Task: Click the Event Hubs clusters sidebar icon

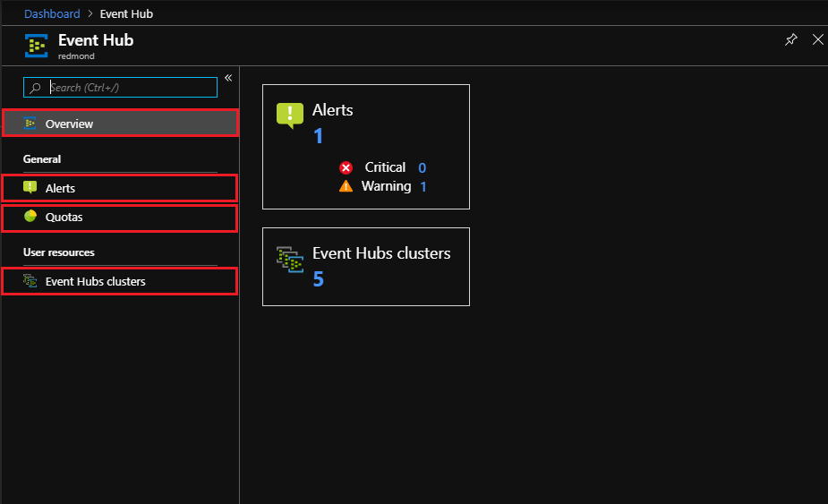Action: (x=30, y=280)
